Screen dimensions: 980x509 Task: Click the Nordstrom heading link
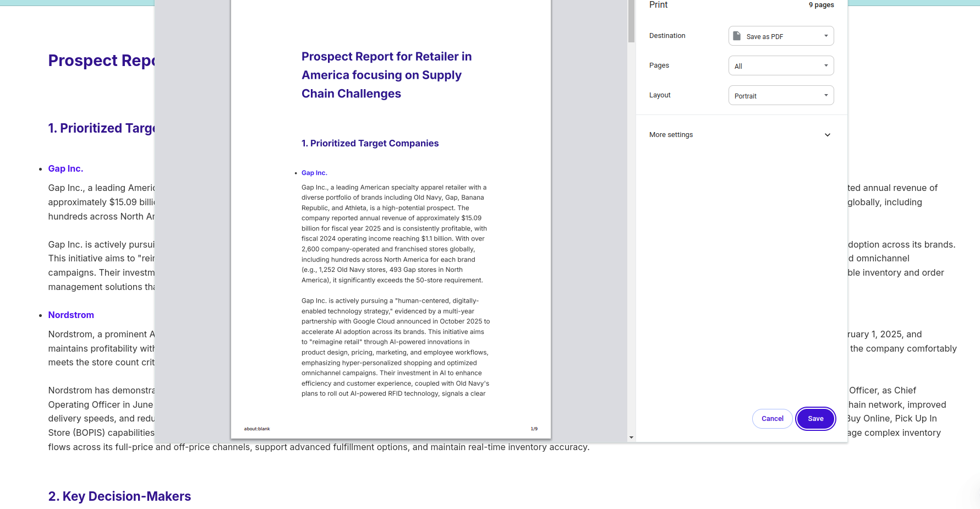(71, 315)
